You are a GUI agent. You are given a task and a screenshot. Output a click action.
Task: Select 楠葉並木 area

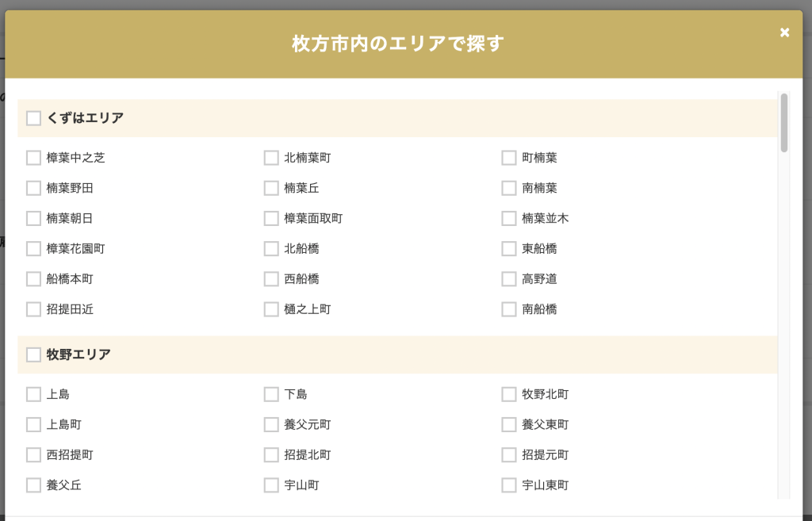[509, 218]
